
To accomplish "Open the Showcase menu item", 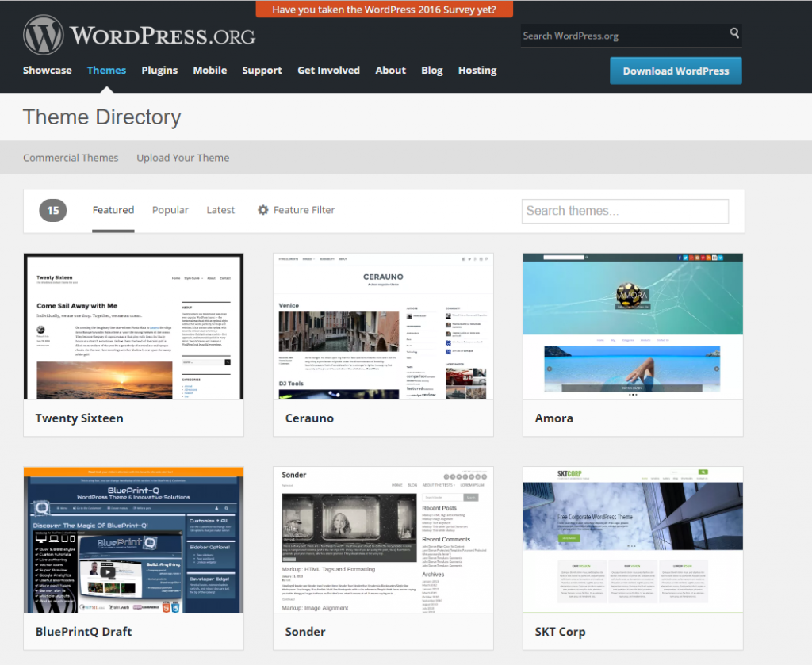I will pyautogui.click(x=47, y=71).
